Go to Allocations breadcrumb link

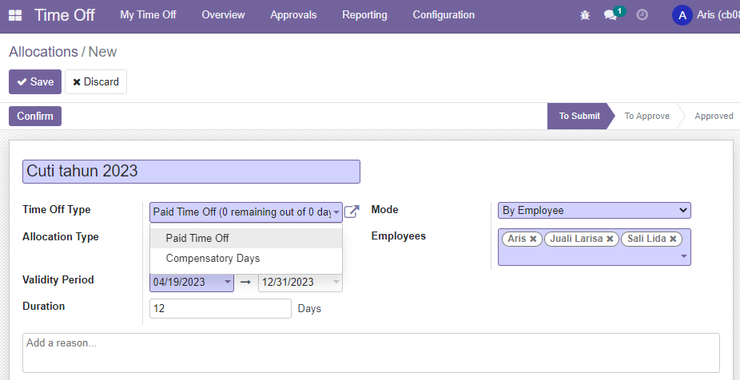43,51
